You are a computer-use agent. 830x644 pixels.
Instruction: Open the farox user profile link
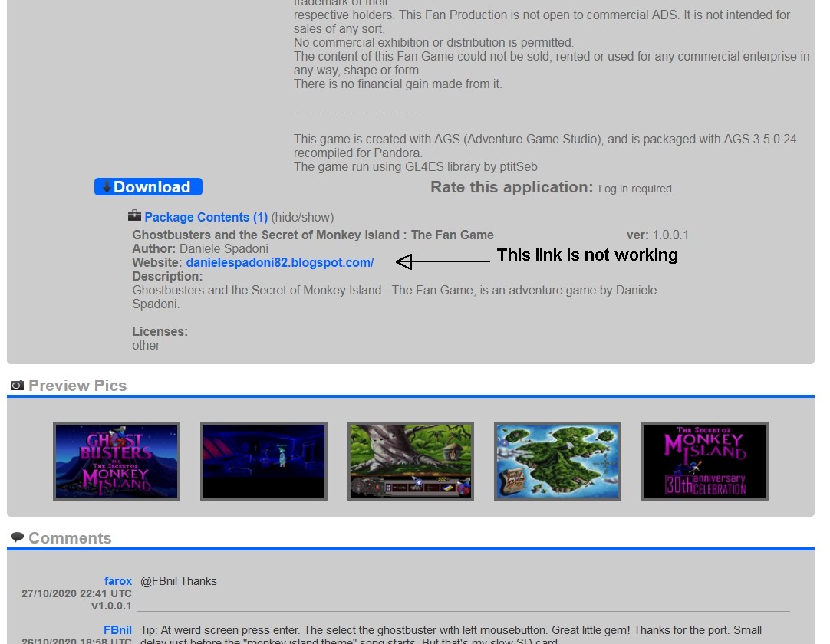(x=118, y=581)
